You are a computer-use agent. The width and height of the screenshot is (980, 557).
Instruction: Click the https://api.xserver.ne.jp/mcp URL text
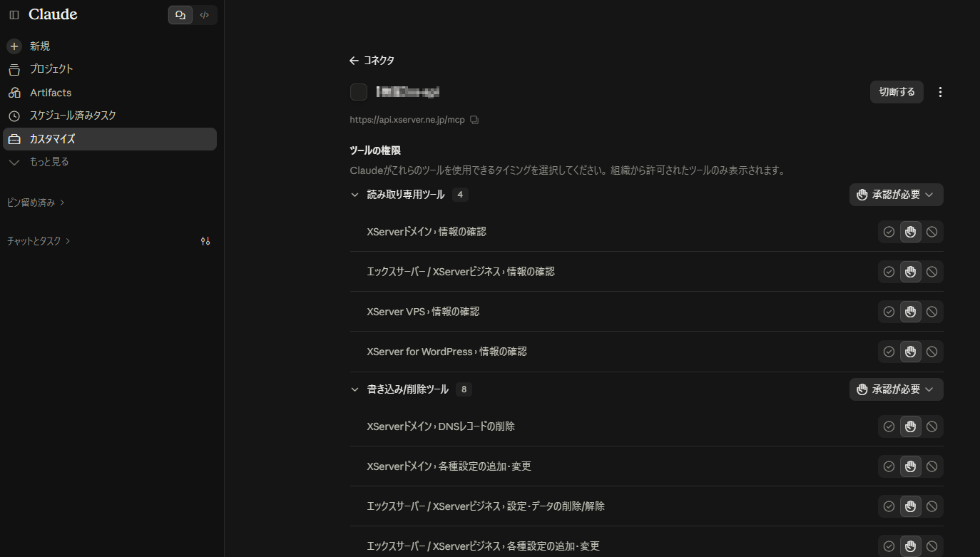tap(407, 120)
